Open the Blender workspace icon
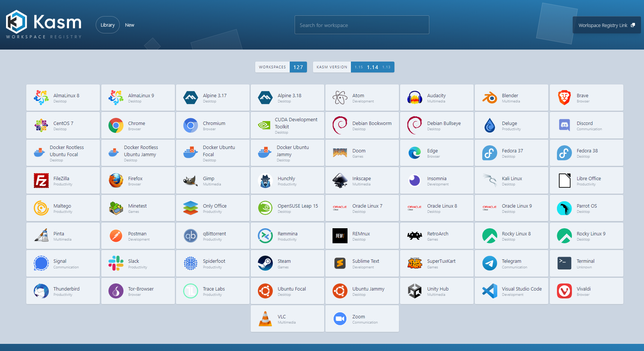 pos(490,98)
